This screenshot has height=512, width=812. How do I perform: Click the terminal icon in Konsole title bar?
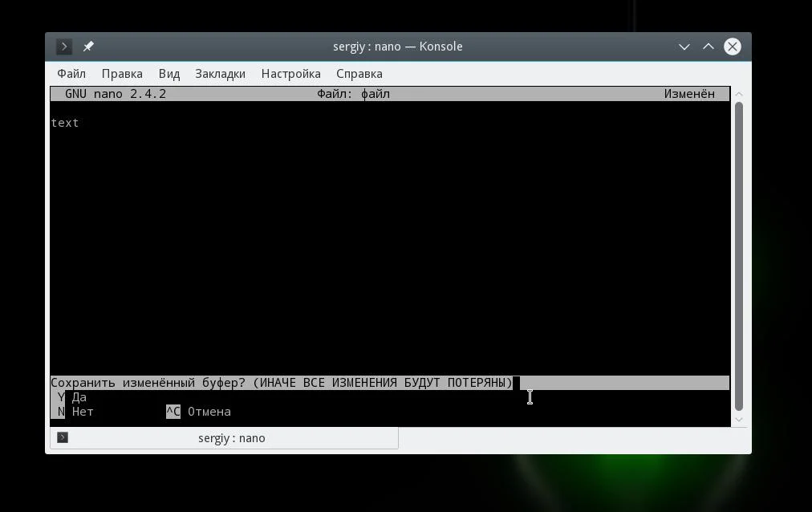[x=63, y=47]
